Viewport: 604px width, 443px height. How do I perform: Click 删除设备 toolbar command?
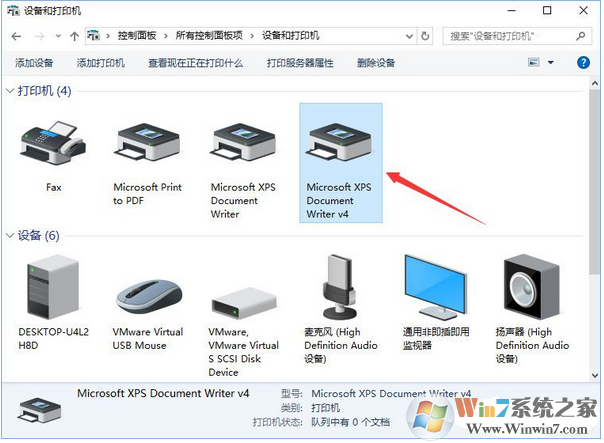tap(376, 63)
